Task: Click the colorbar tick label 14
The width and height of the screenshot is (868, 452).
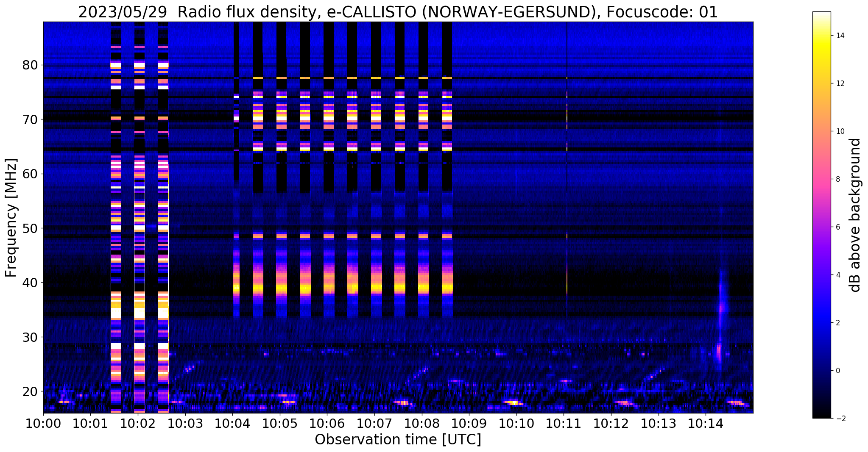Action: pos(840,36)
